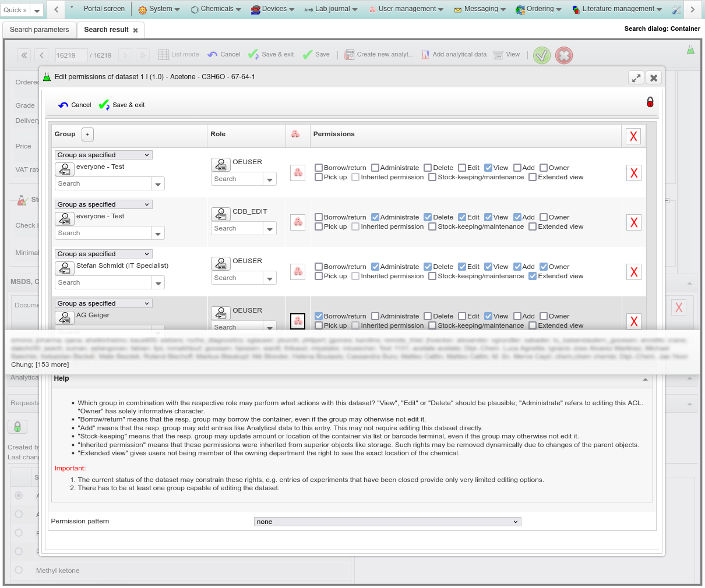Screen dimensions: 705x588
Task: Collapse the Help section
Action: (645, 379)
